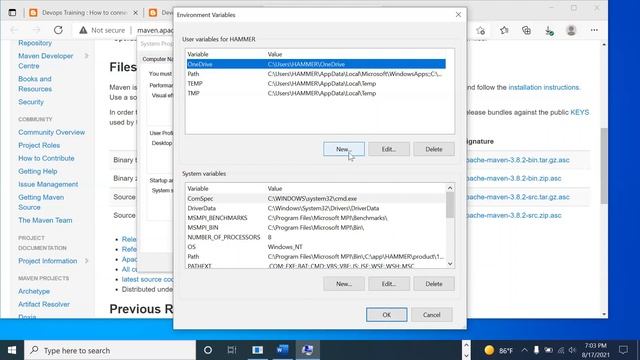This screenshot has width=640, height=360.
Task: Select the MSMPI_BENCHMARKS system variable
Action: pos(316,218)
